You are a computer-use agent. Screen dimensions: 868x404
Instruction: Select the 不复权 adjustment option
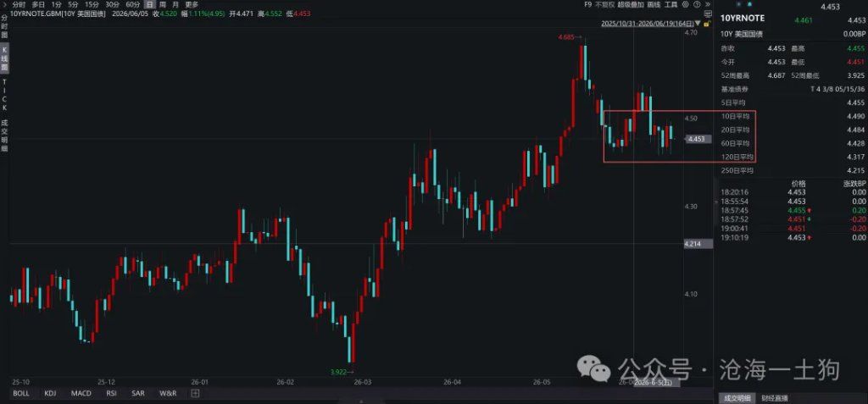605,4
